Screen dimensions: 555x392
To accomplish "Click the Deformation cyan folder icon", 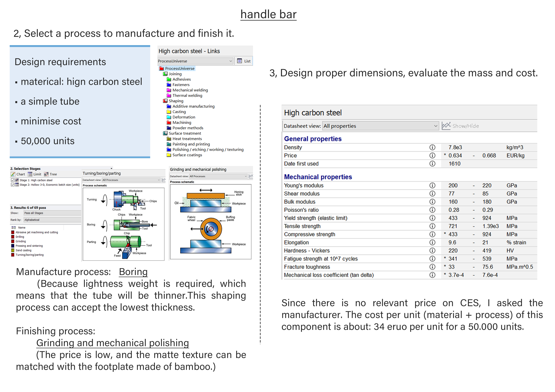I will coord(169,117).
